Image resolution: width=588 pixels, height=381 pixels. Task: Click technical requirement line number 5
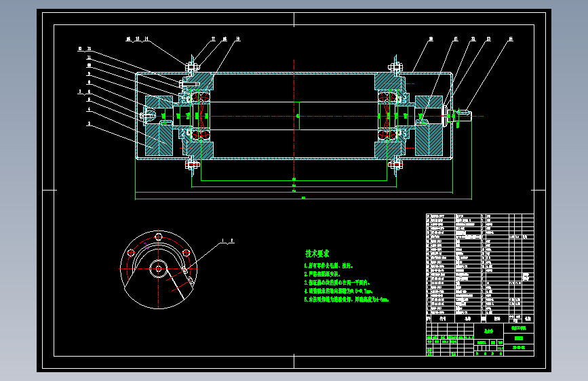(x=347, y=300)
